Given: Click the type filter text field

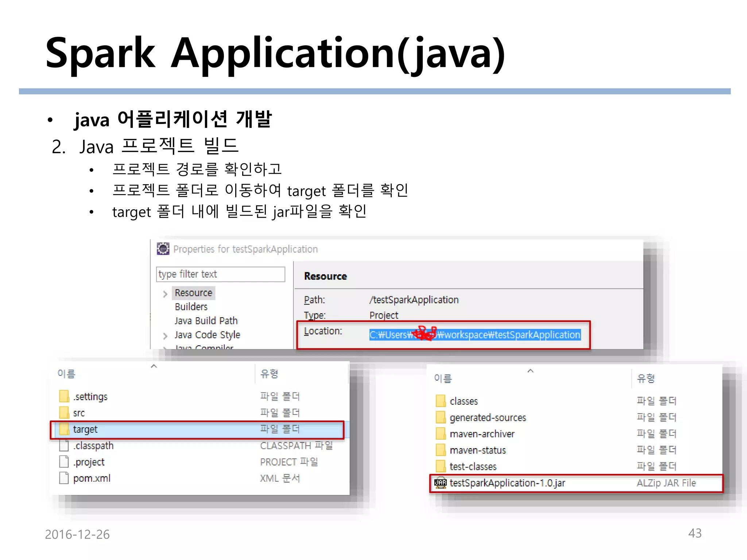Looking at the screenshot, I should point(220,274).
